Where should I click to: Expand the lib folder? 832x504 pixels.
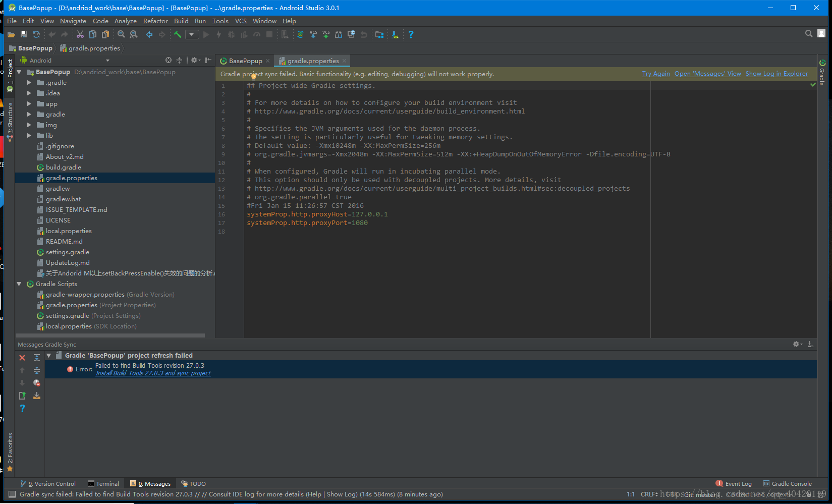pos(29,136)
